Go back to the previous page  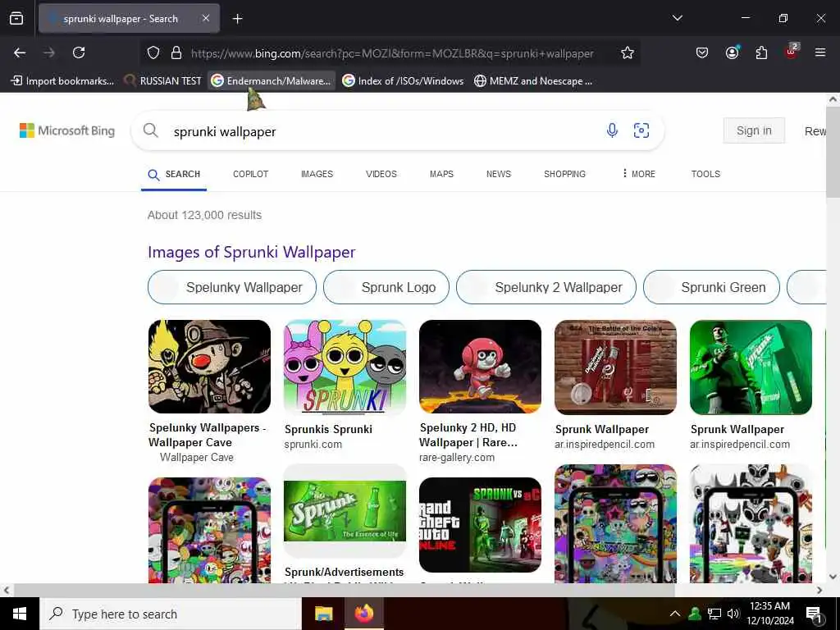tap(20, 52)
